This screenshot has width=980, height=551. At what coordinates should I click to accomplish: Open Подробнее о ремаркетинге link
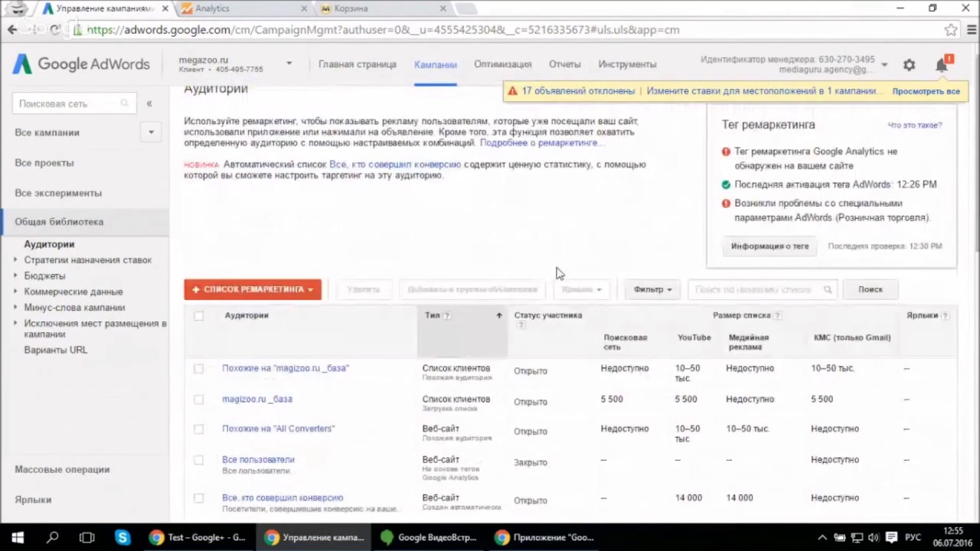click(x=541, y=143)
